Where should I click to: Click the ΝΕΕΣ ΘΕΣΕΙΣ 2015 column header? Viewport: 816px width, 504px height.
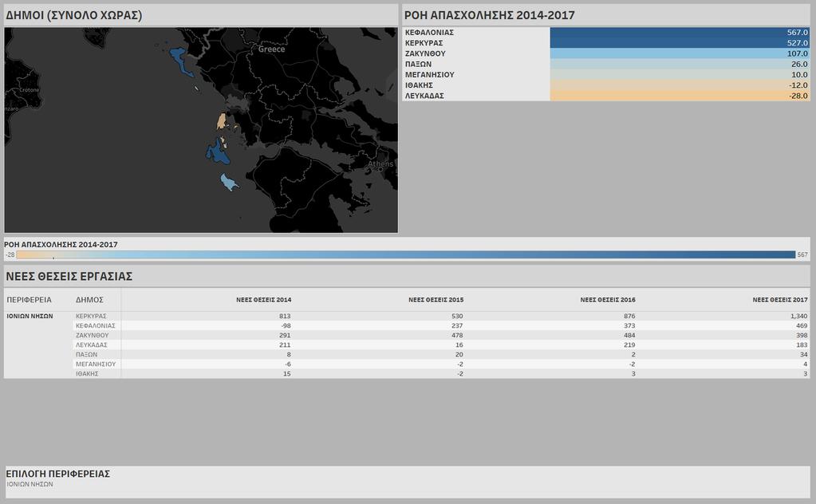pyautogui.click(x=436, y=300)
